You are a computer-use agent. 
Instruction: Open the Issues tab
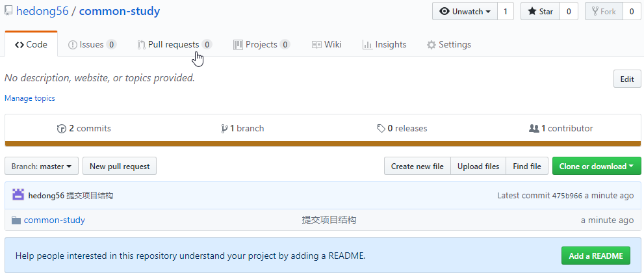click(92, 44)
